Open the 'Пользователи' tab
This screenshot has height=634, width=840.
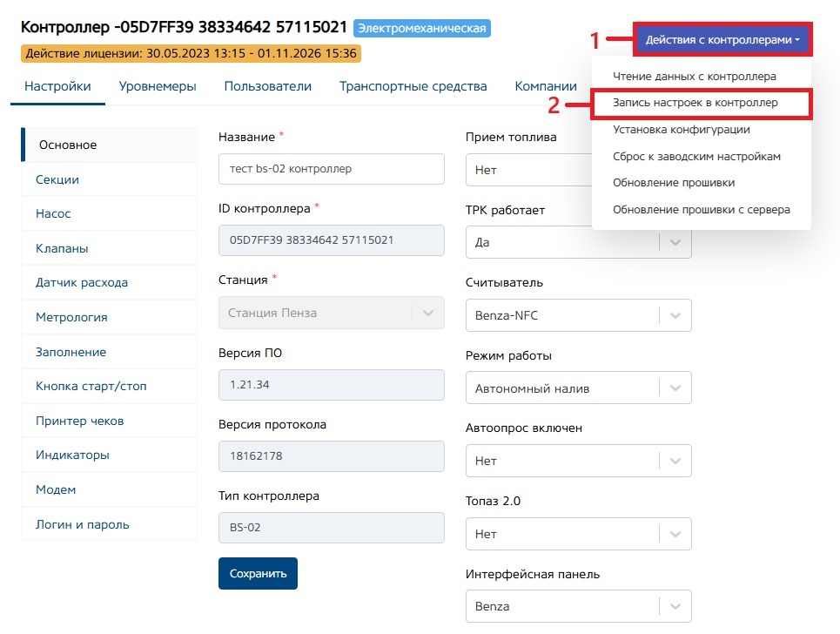pos(267,86)
